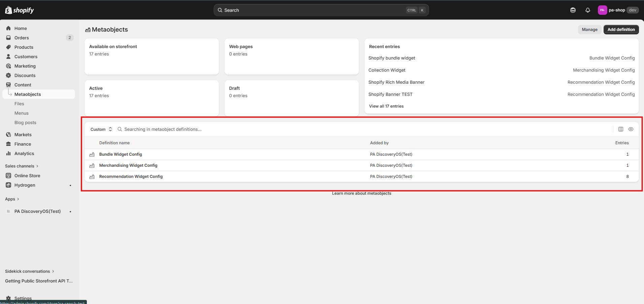
Task: Click the Orders inbox icon
Action: (x=8, y=38)
